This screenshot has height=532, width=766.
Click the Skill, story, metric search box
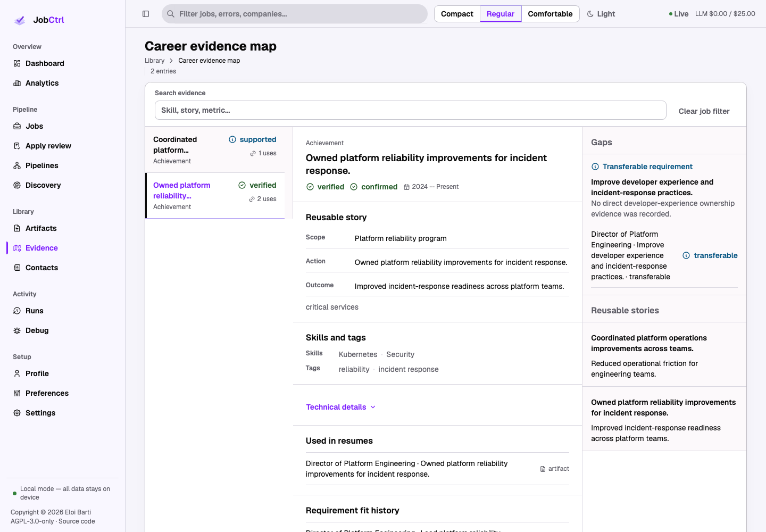(410, 110)
